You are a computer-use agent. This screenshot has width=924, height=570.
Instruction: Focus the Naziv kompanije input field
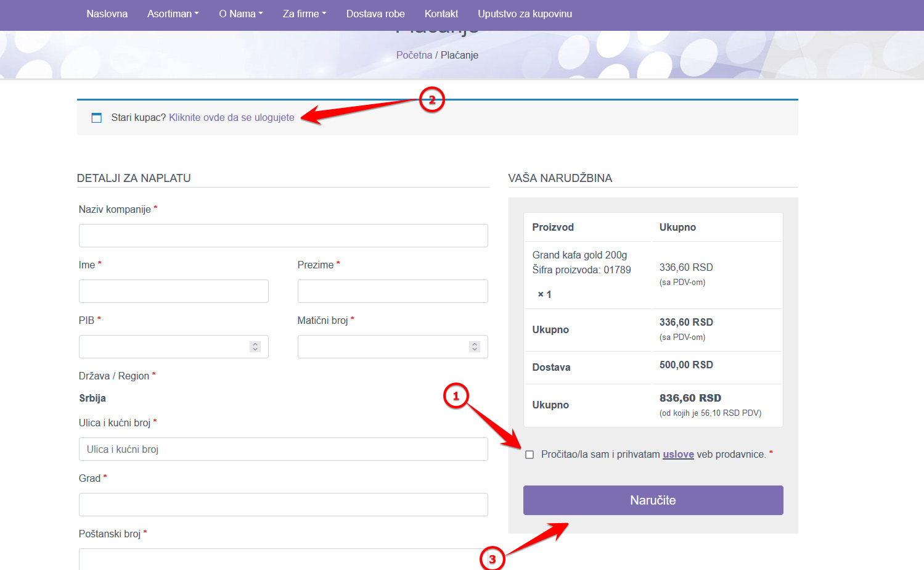(x=284, y=236)
